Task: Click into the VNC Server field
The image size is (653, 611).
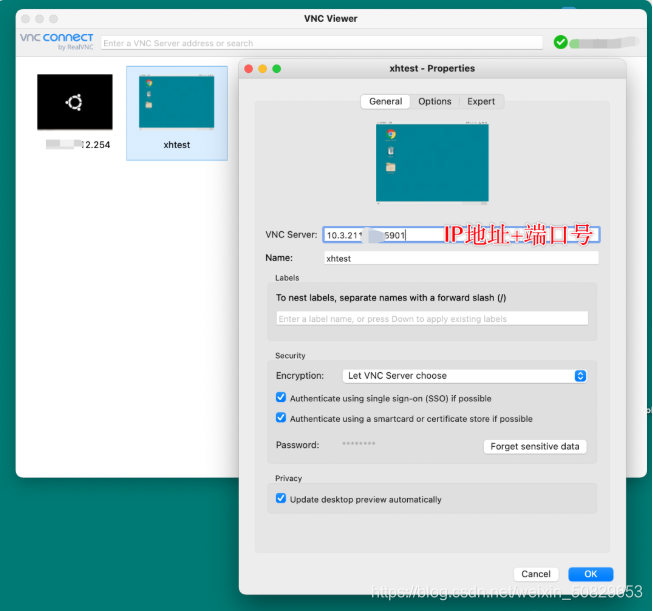Action: pos(461,235)
